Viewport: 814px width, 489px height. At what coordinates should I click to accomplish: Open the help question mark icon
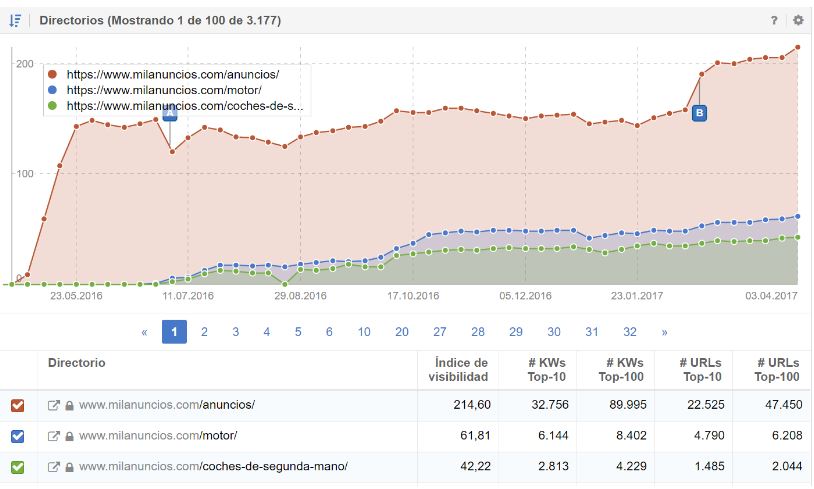click(774, 20)
